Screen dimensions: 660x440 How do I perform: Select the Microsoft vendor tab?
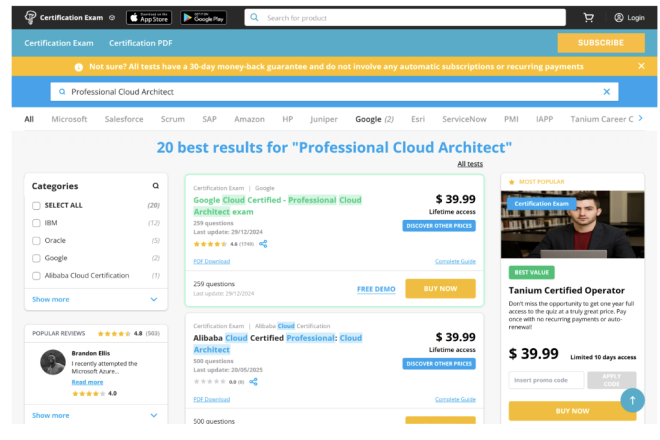pyautogui.click(x=69, y=119)
